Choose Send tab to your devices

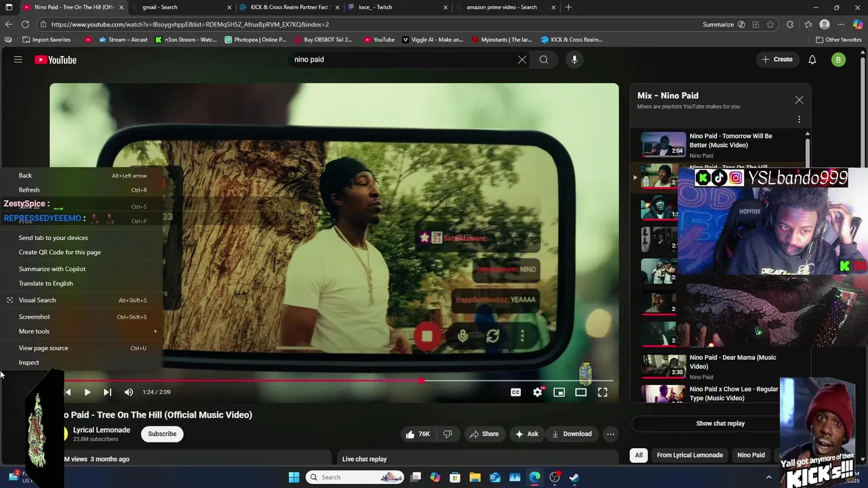pyautogui.click(x=81, y=238)
